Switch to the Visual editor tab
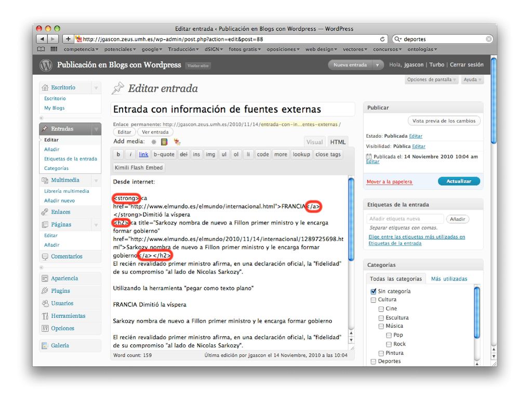 (314, 142)
